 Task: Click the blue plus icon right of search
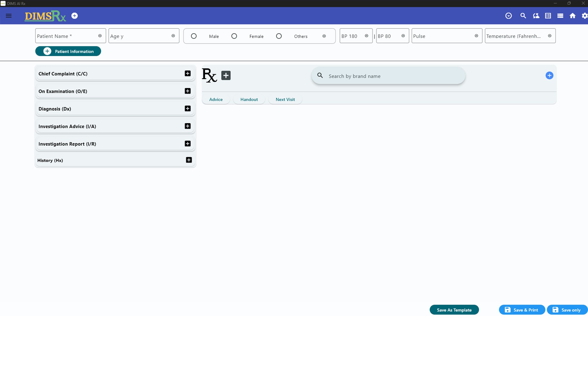coord(549,75)
